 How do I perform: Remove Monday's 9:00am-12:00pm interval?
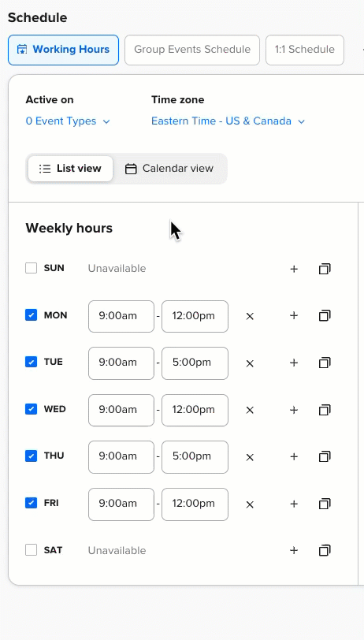click(250, 316)
